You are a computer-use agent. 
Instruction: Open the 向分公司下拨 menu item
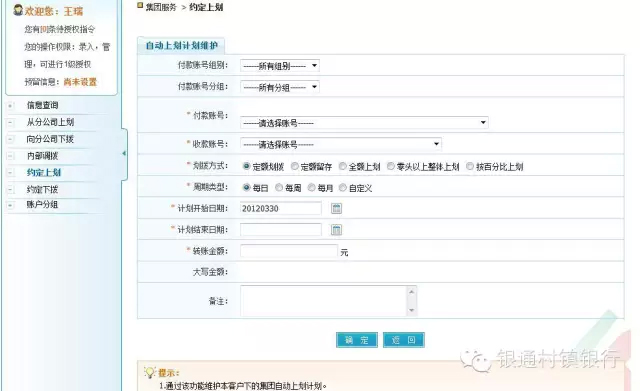pos(50,139)
